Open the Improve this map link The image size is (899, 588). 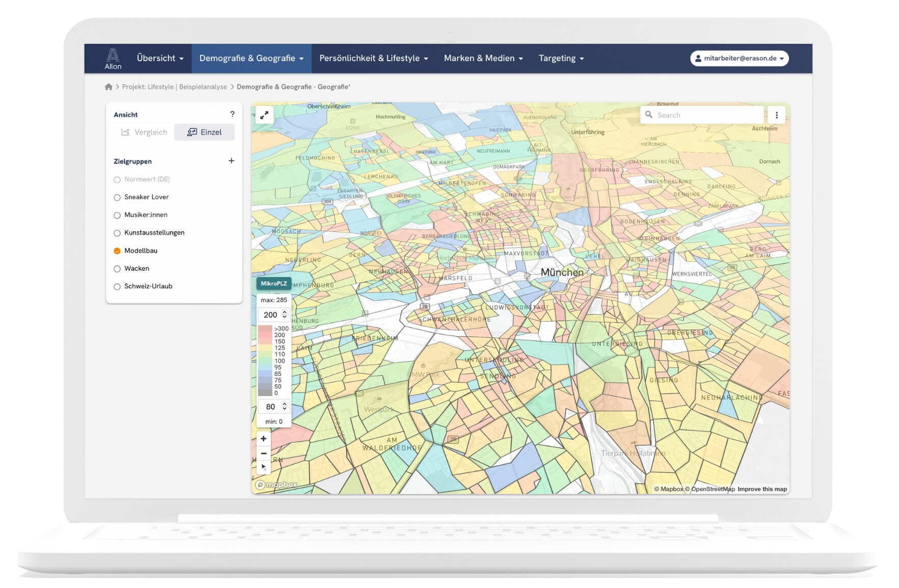pyautogui.click(x=762, y=489)
